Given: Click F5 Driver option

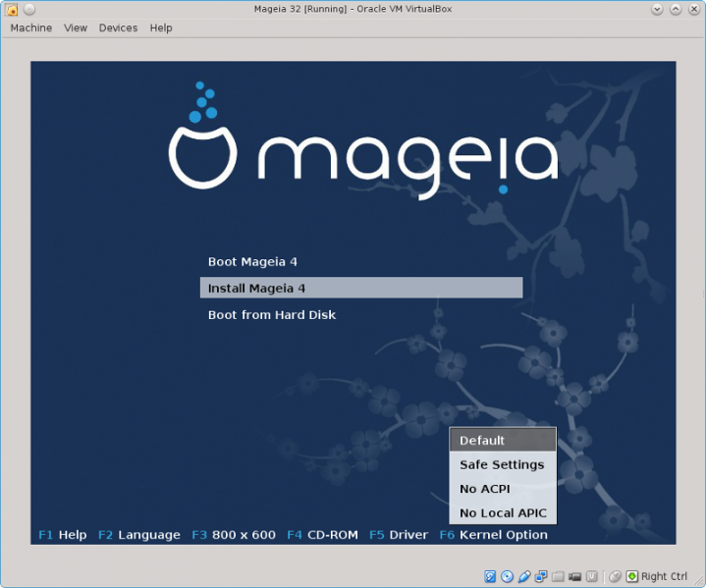Looking at the screenshot, I should [399, 535].
